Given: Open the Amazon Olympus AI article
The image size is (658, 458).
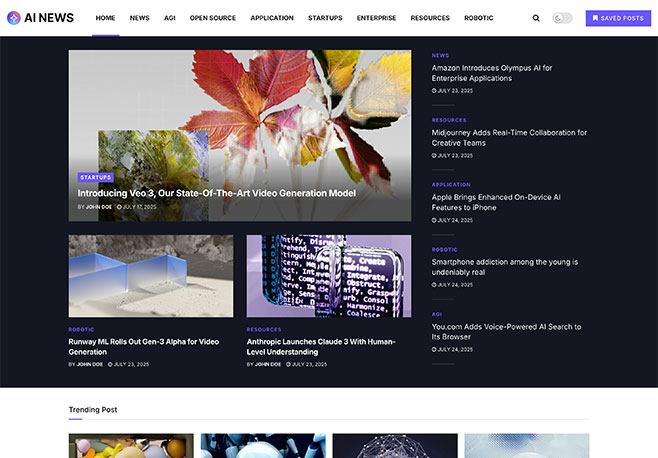Looking at the screenshot, I should click(x=491, y=73).
